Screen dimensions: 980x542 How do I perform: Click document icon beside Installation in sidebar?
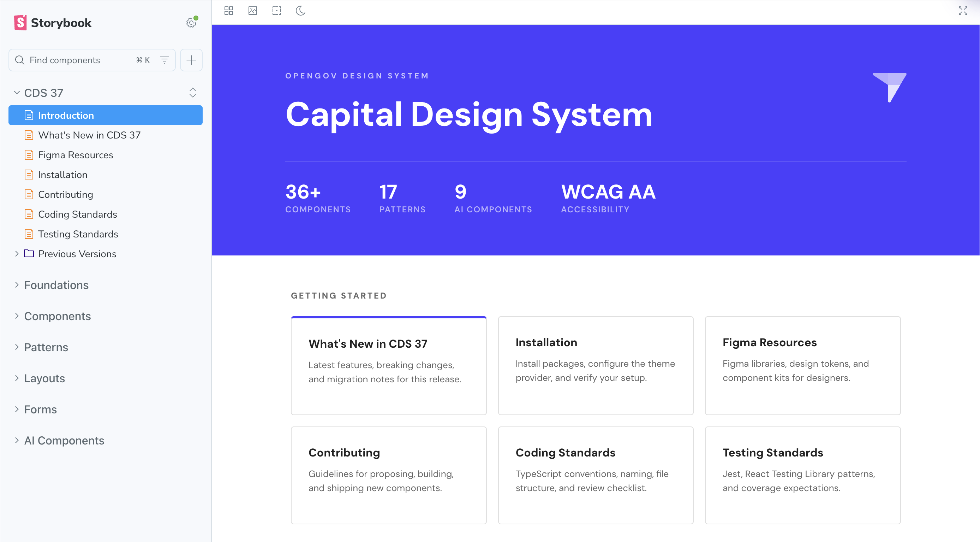click(29, 175)
